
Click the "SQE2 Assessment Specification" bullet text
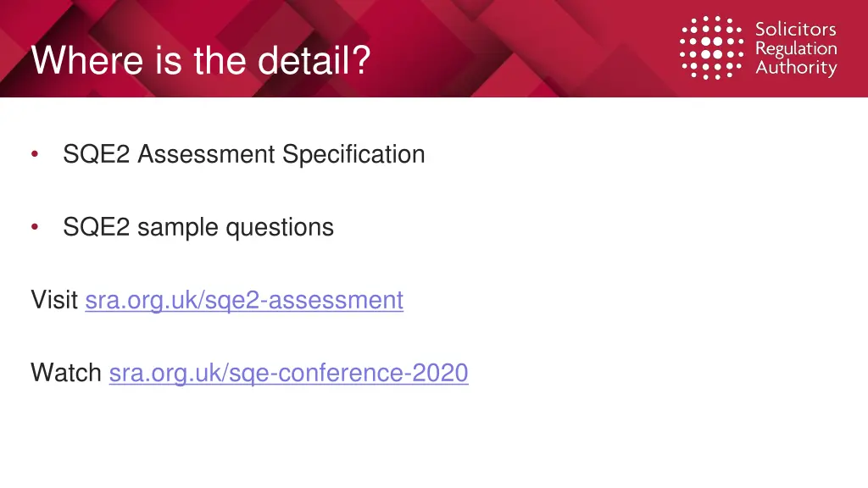pyautogui.click(x=243, y=154)
